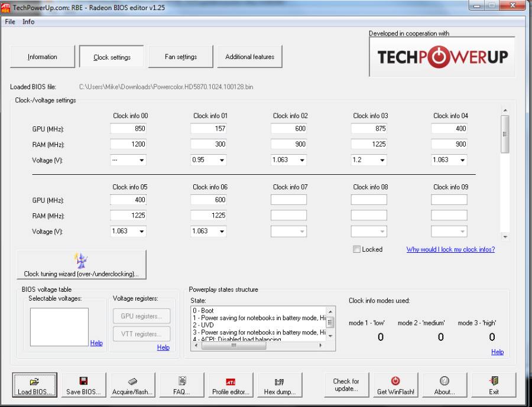Open the File menu
This screenshot has height=407, width=532.
(10, 22)
